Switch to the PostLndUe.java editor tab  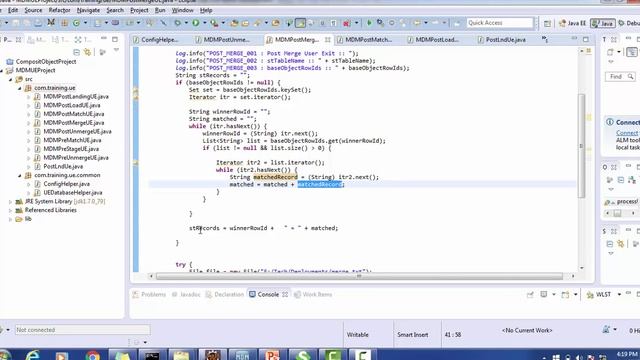click(502, 40)
